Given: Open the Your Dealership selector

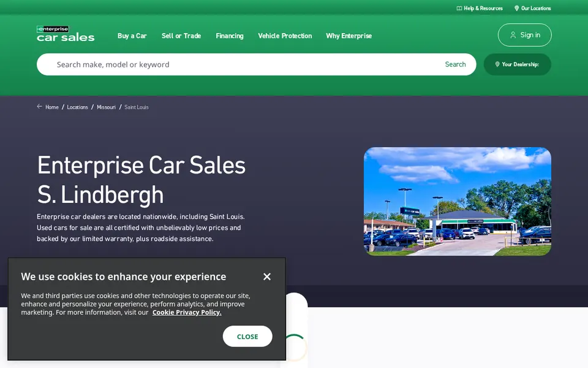Looking at the screenshot, I should tap(518, 64).
